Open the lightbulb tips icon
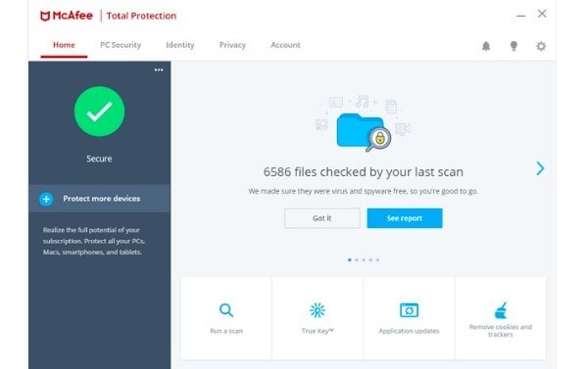588x369 pixels. (x=514, y=46)
